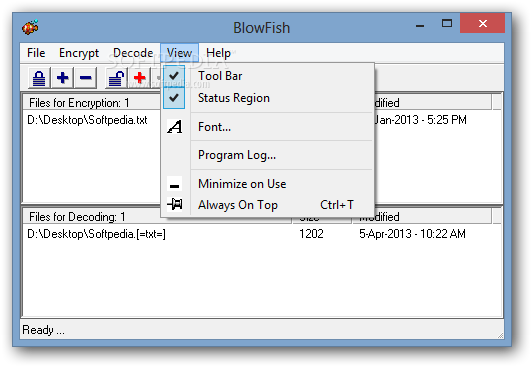Open the Decode menu
Viewport: 532px width, 367px height.
[x=133, y=53]
